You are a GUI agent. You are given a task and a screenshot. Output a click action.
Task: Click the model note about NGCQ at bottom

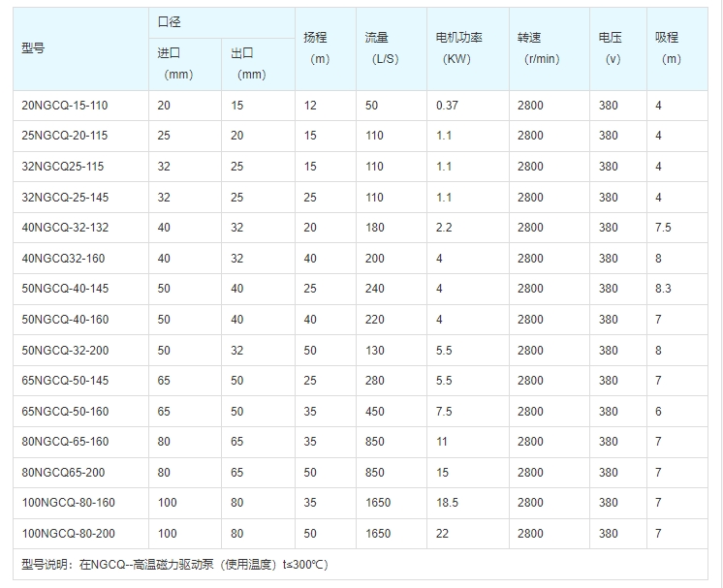174,564
